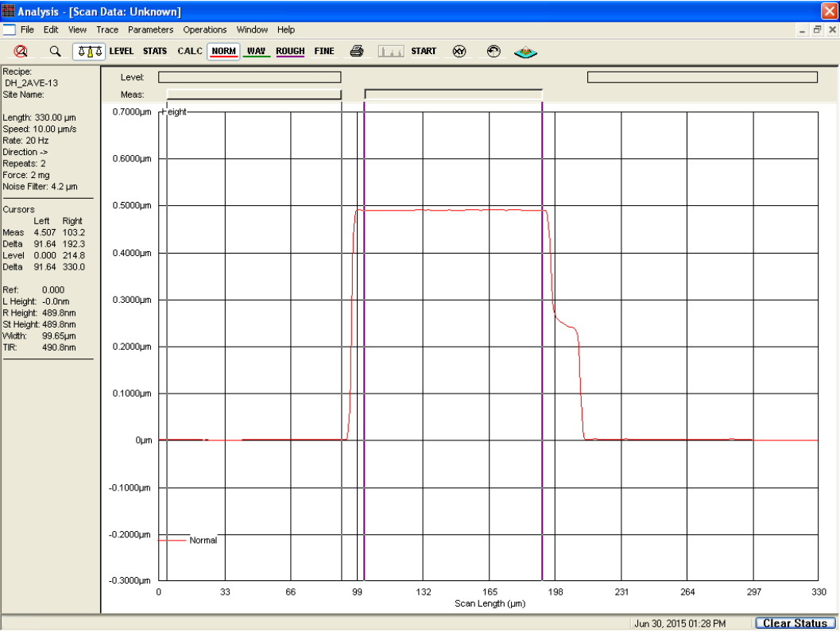Enable NORM trace display mode
Screen dimensions: 840x632
point(223,51)
